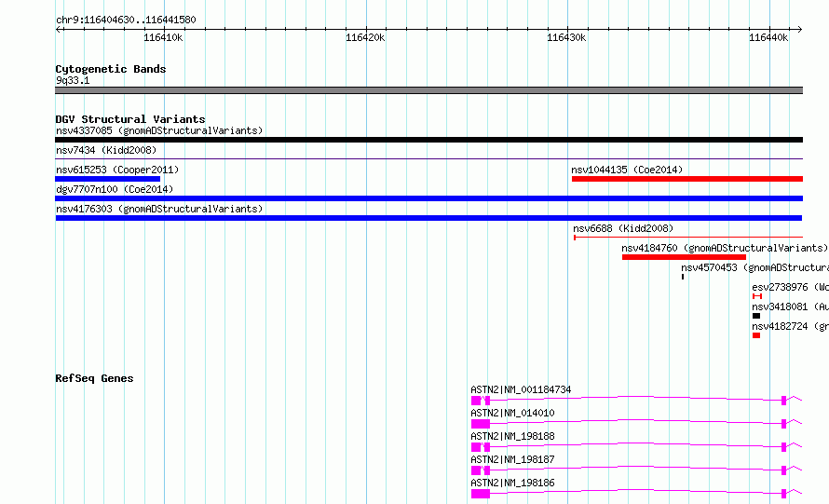Image resolution: width=829 pixels, height=504 pixels.
Task: Click the left arrow of the ruler
Action: coord(59,29)
